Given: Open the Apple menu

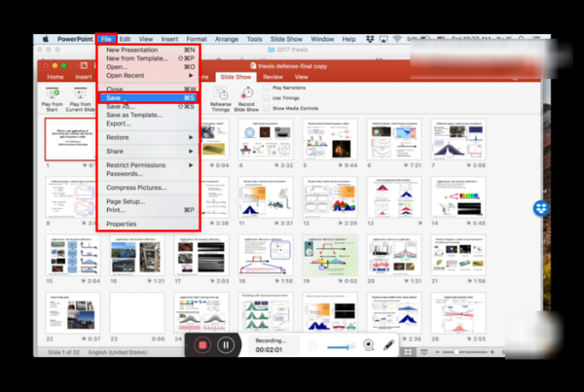Looking at the screenshot, I should [46, 39].
